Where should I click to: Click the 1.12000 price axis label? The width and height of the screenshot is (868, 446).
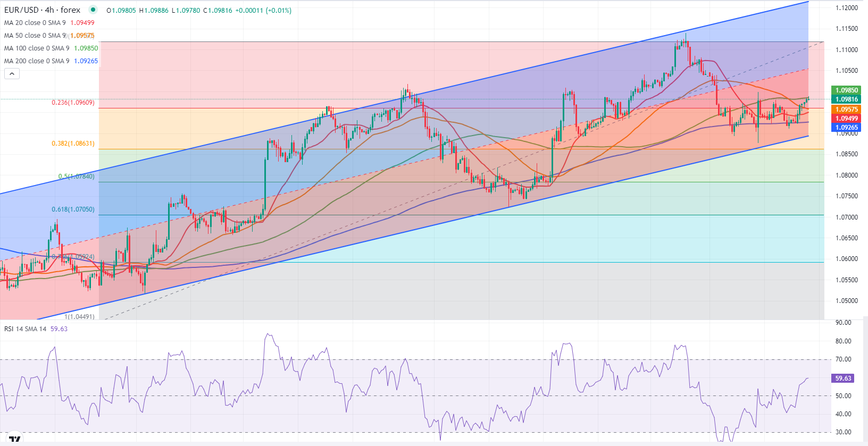tap(846, 8)
